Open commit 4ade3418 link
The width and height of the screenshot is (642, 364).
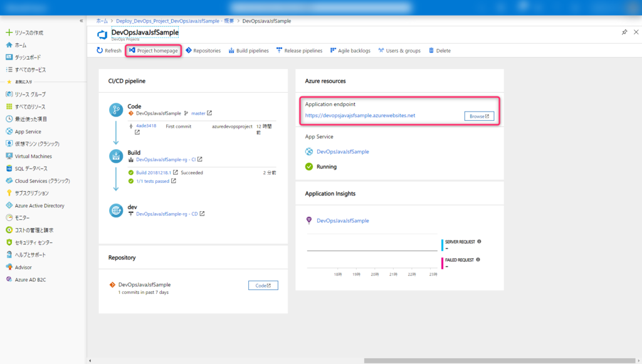145,125
